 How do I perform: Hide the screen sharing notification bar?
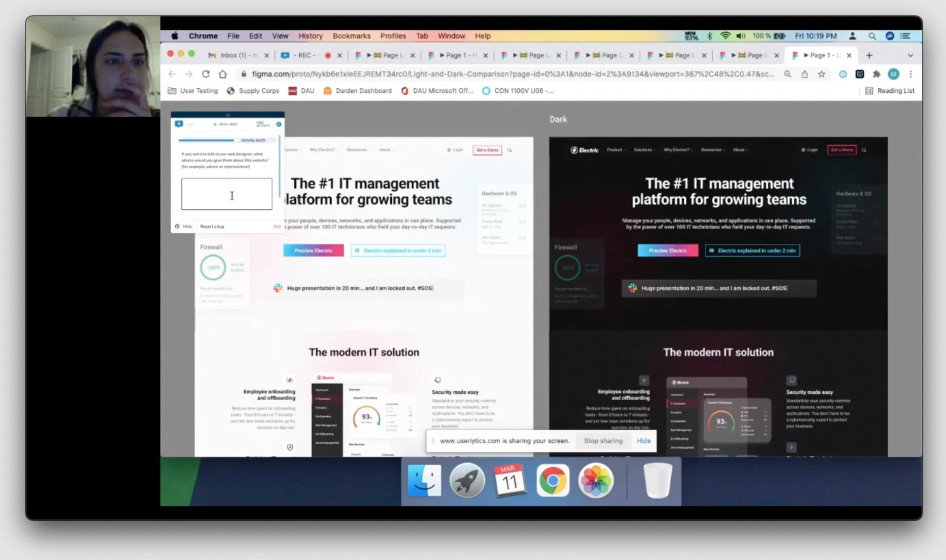tap(644, 441)
